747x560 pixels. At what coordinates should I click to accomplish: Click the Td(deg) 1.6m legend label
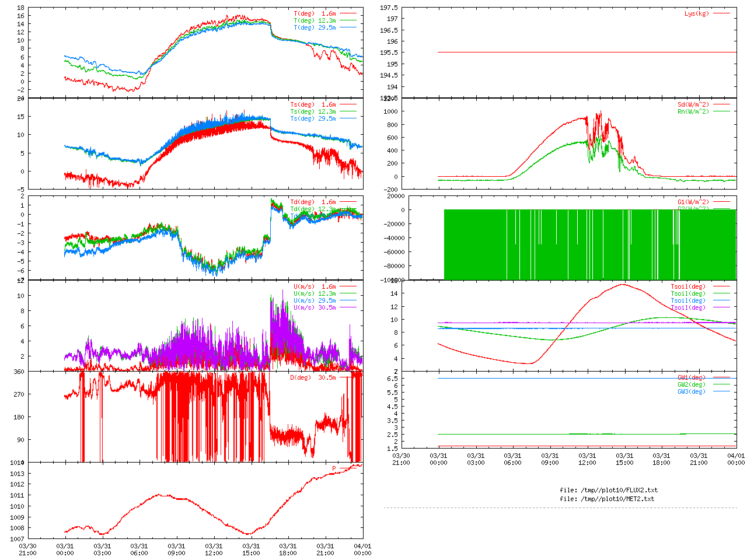click(x=313, y=202)
